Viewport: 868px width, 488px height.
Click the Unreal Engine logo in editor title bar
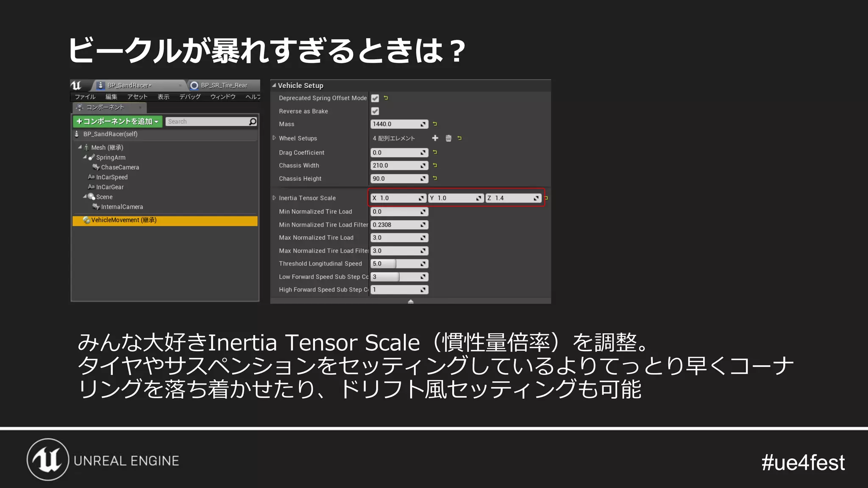(x=77, y=85)
